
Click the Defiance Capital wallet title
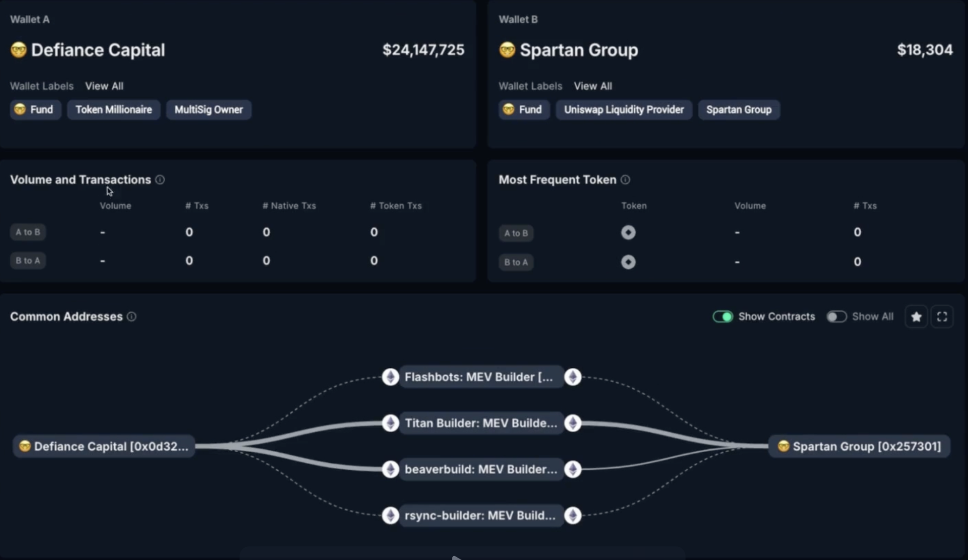pyautogui.click(x=98, y=50)
